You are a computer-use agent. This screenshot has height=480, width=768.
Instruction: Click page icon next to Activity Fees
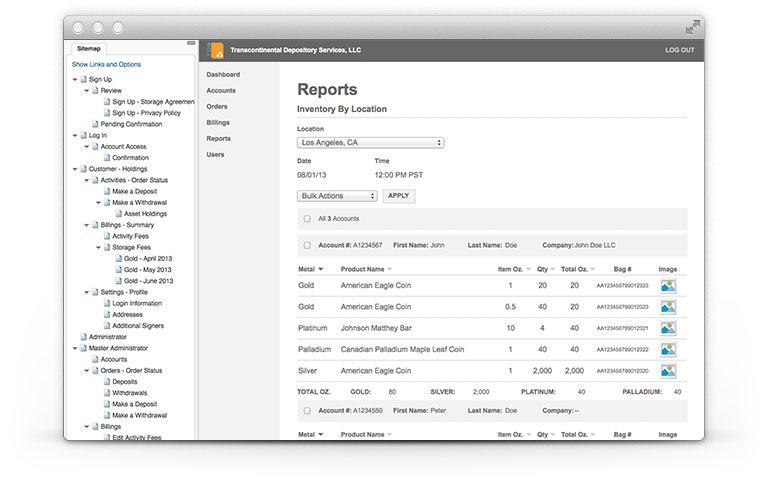(107, 236)
